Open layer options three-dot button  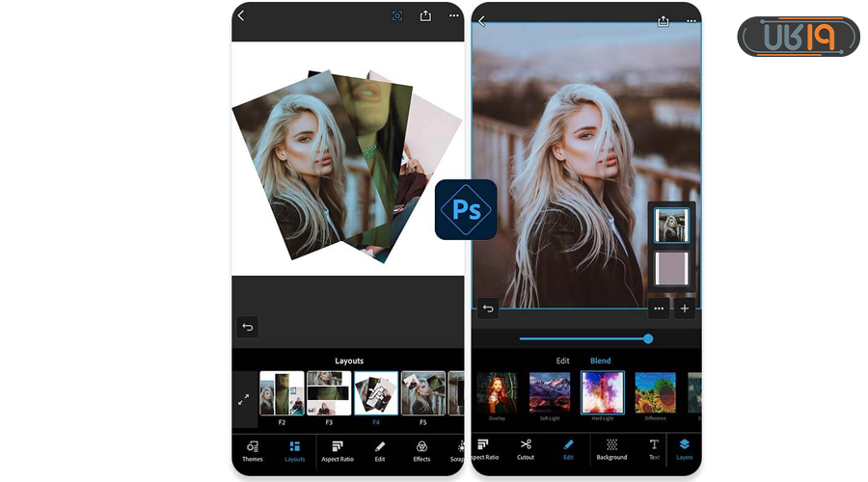[x=659, y=308]
